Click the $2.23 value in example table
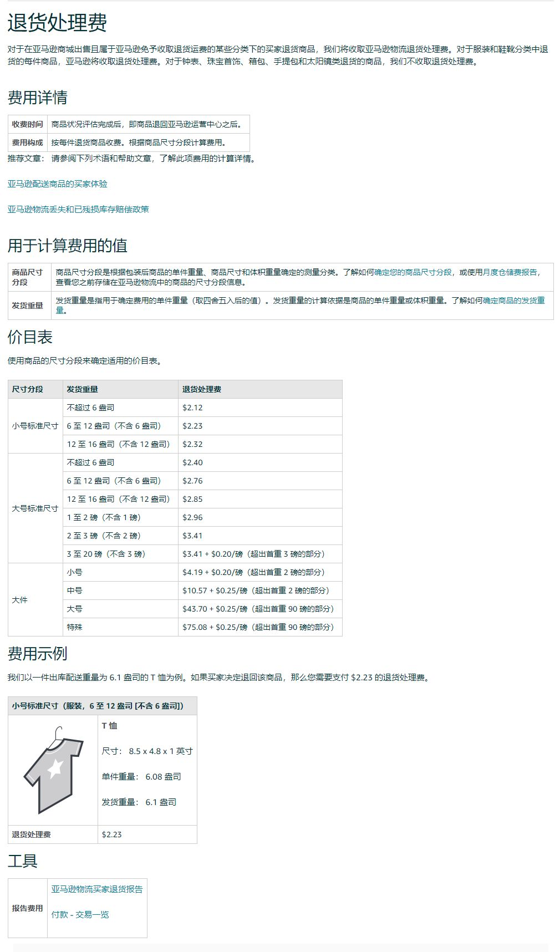This screenshot has width=560, height=952. (147, 834)
